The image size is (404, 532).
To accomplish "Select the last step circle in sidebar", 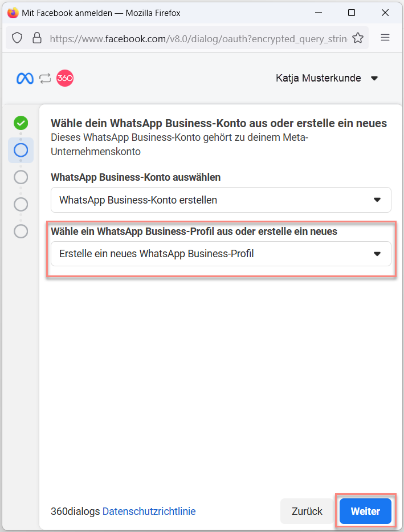I will point(21,232).
